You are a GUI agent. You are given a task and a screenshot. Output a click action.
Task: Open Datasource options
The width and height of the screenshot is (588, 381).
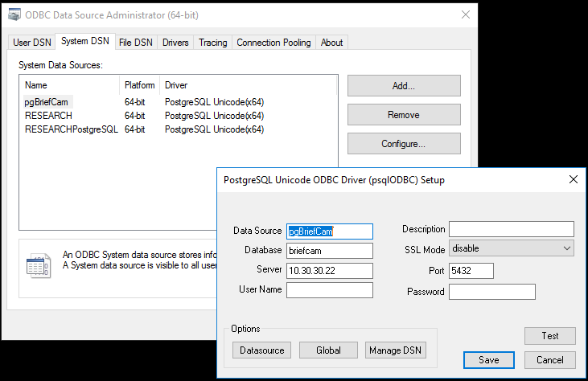261,350
